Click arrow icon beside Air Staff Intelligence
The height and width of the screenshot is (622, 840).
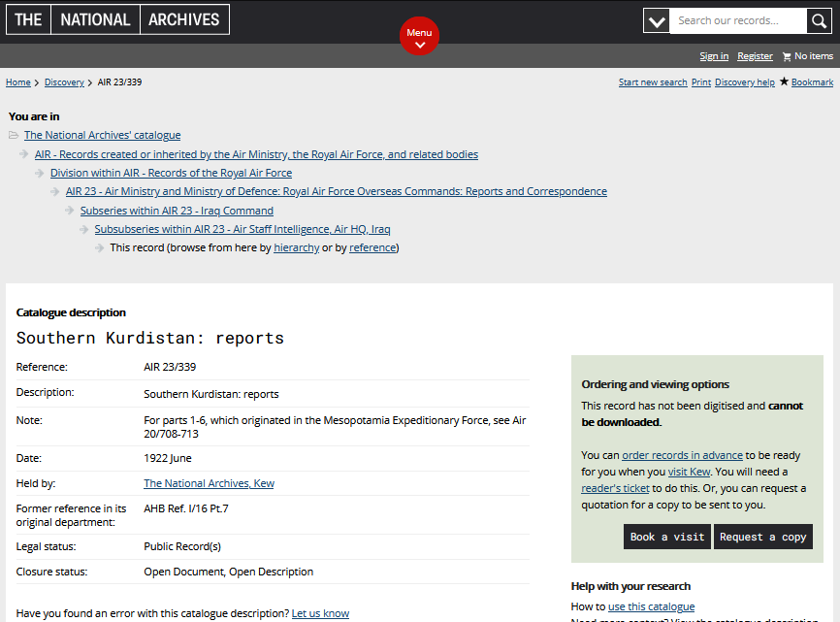[x=84, y=229]
